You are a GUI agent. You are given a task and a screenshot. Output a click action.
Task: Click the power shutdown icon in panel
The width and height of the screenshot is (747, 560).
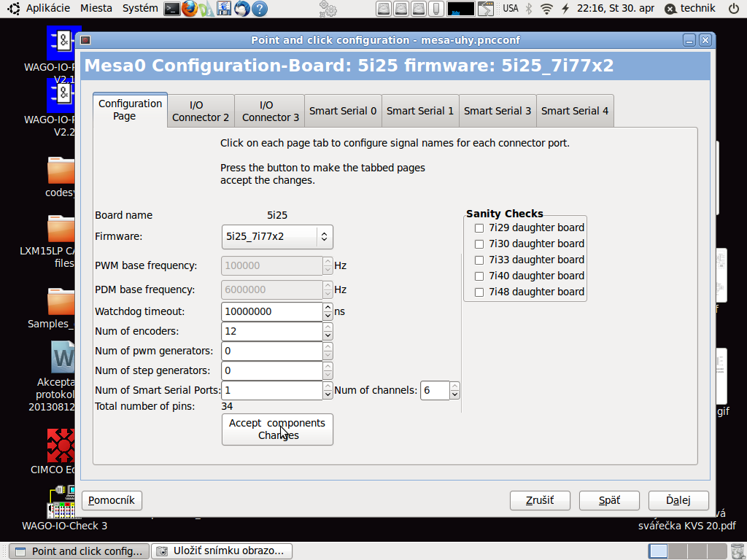[x=733, y=9]
